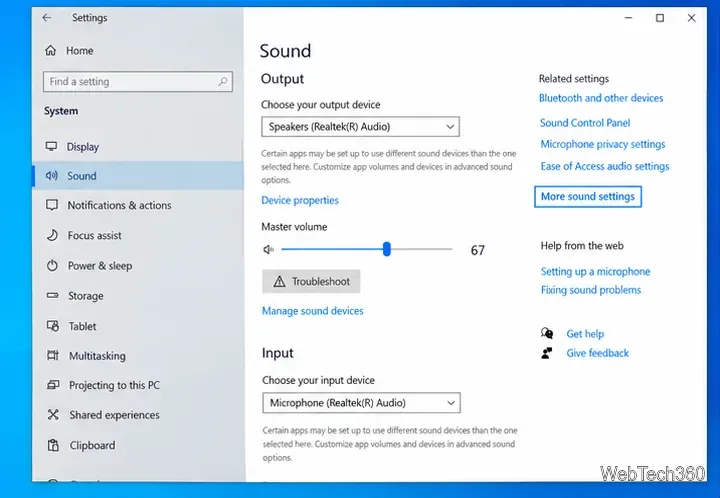
Task: Open Bluetooth and other devices
Action: [601, 98]
